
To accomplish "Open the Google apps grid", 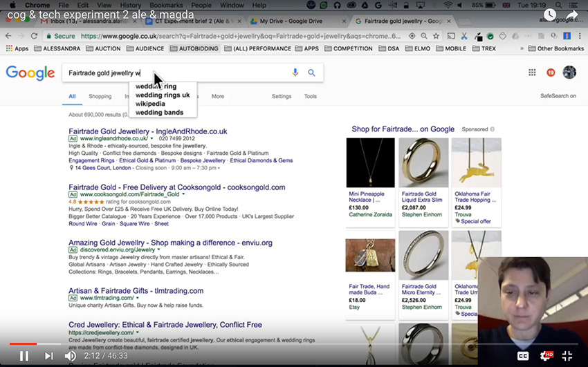I will (x=532, y=73).
